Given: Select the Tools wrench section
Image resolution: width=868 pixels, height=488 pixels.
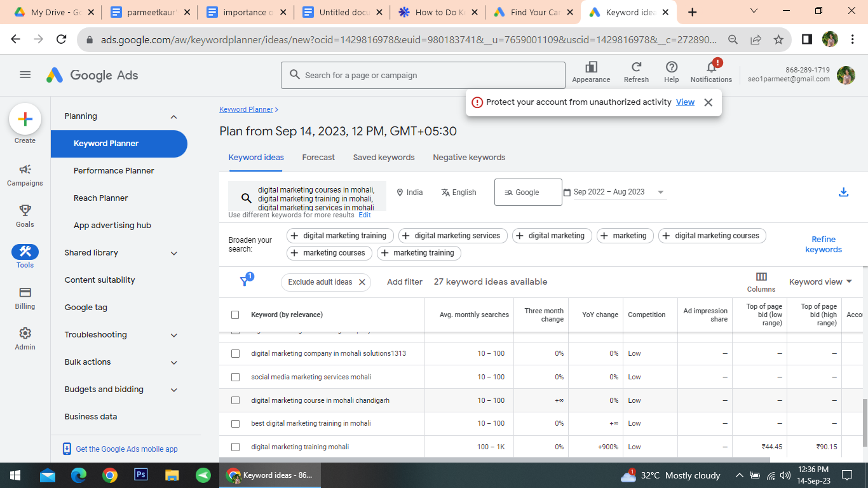Looking at the screenshot, I should [x=25, y=256].
